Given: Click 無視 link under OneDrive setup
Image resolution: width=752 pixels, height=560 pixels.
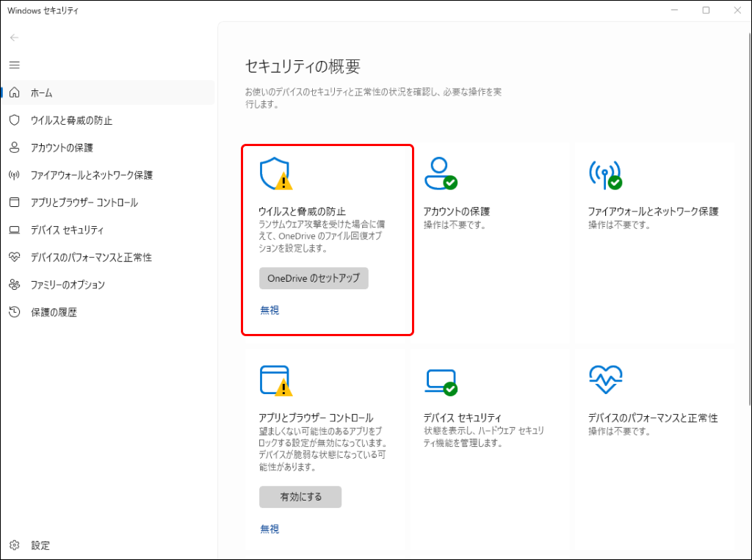Looking at the screenshot, I should pos(270,310).
